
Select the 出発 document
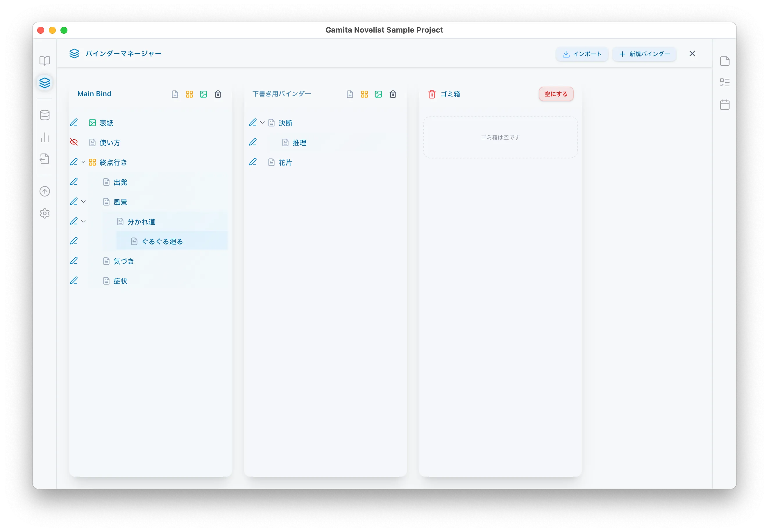tap(120, 182)
